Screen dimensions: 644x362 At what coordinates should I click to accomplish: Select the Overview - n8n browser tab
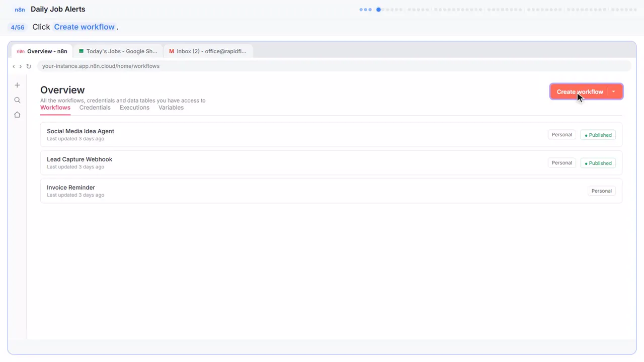click(x=42, y=51)
